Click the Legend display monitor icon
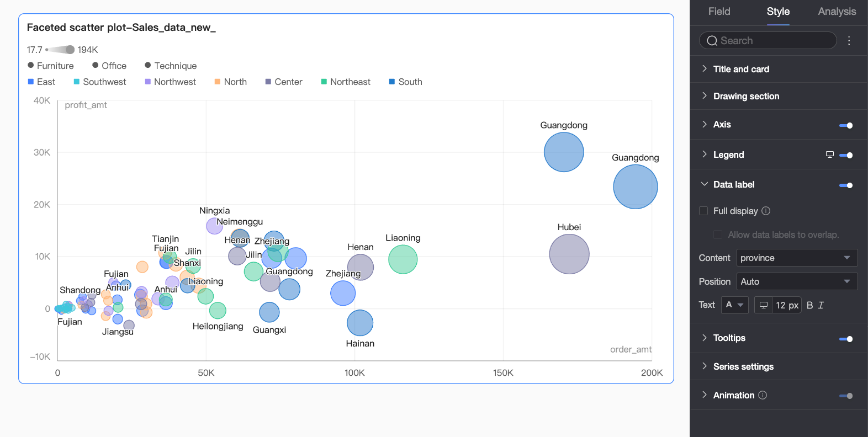Viewport: 868px width, 437px height. coord(829,154)
